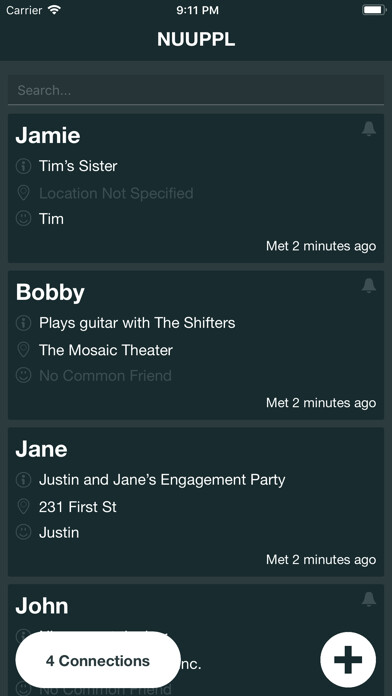The image size is (392, 696).
Task: Click the location pin beside 231 First St
Action: (x=24, y=506)
